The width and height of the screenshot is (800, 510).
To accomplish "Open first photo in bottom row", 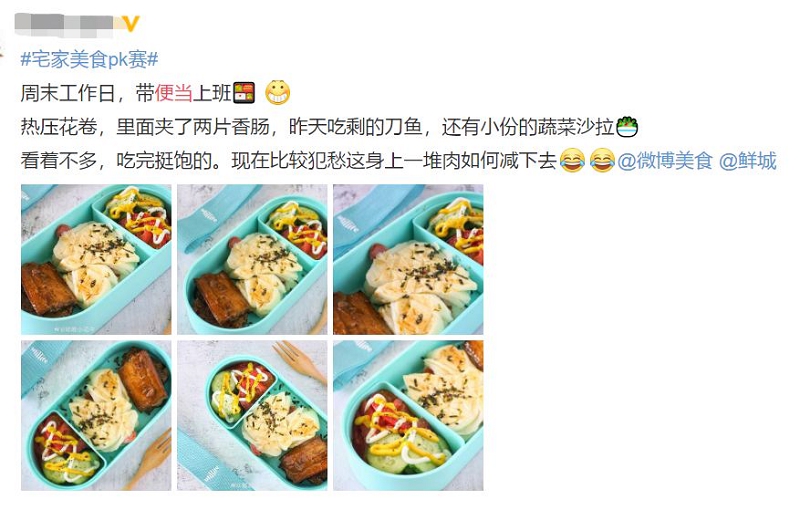I will (x=96, y=416).
